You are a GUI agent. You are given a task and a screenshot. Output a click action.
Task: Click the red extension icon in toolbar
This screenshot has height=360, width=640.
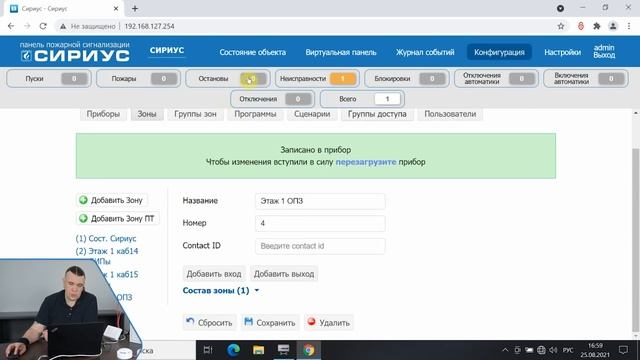point(581,26)
